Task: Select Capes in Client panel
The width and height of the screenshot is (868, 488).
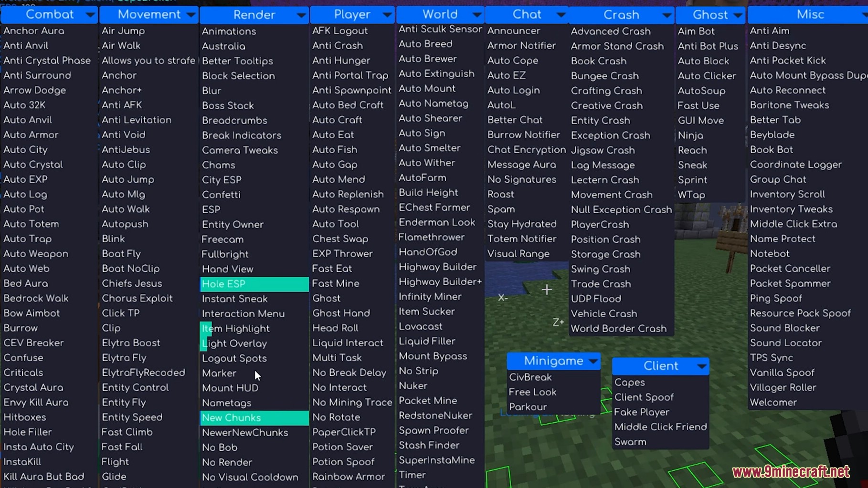Action: 661,383
